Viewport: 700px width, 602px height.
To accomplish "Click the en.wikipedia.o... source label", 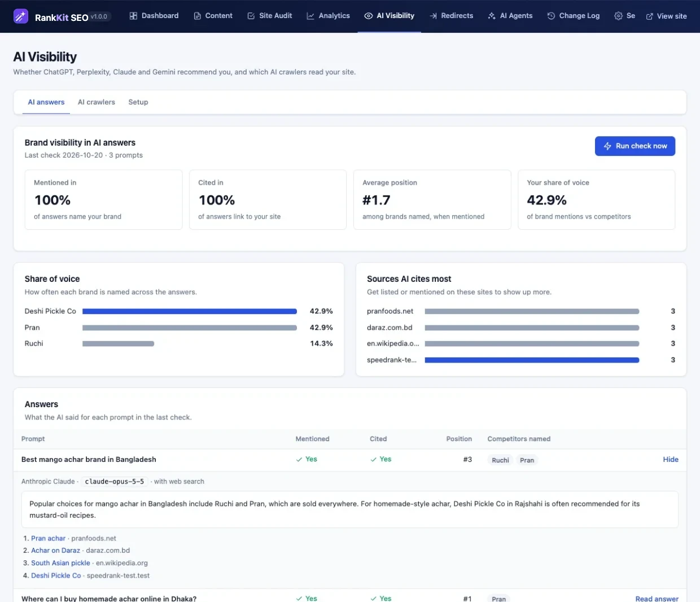I will (393, 343).
